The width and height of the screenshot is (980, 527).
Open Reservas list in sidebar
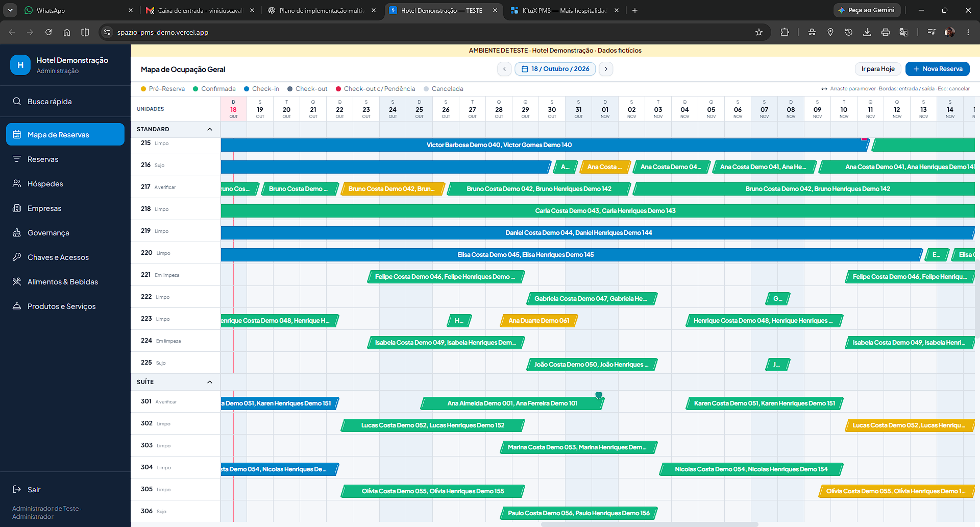pyautogui.click(x=65, y=159)
